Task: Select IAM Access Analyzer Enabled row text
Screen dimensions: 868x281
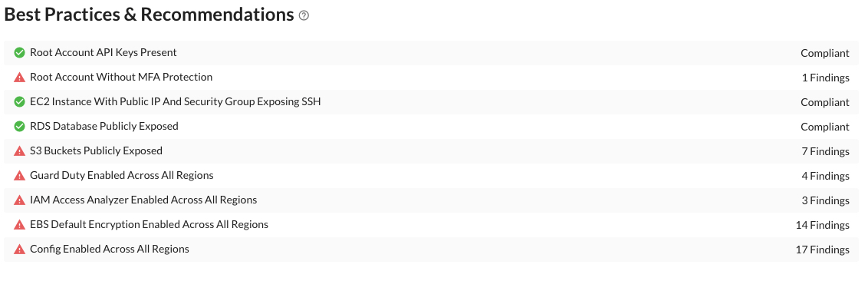Action: click(143, 200)
